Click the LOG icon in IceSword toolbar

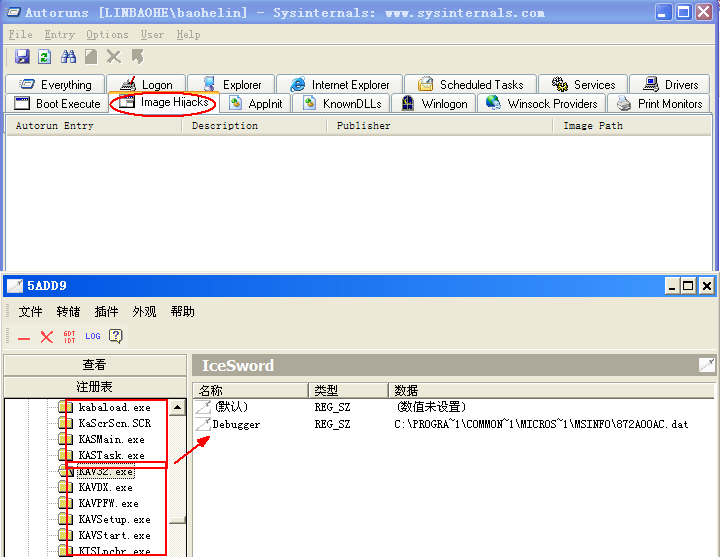(x=93, y=336)
